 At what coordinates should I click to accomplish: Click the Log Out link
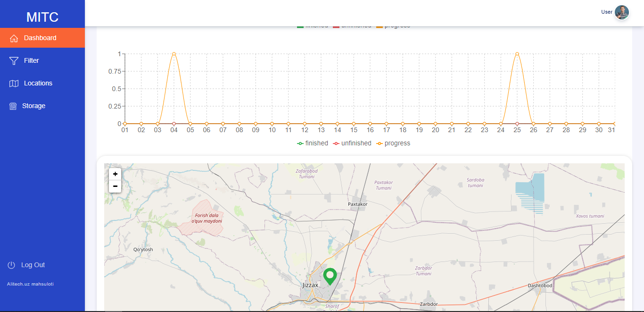[33, 265]
